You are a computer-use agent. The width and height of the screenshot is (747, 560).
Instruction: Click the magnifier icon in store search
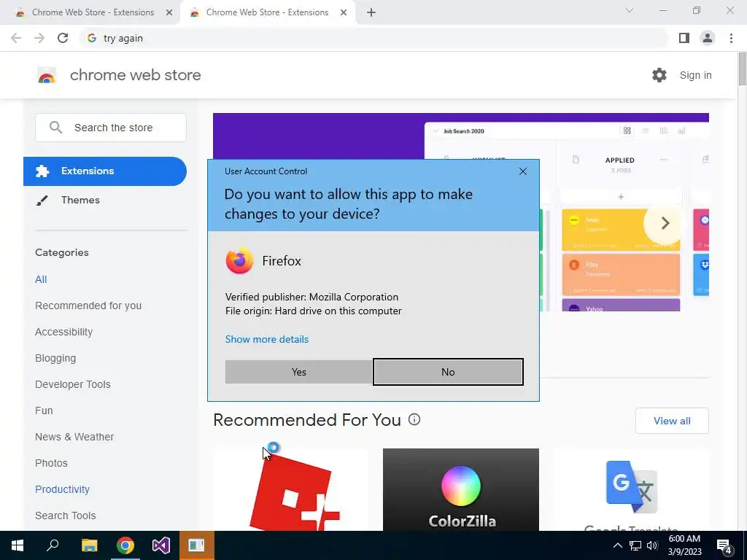point(55,127)
